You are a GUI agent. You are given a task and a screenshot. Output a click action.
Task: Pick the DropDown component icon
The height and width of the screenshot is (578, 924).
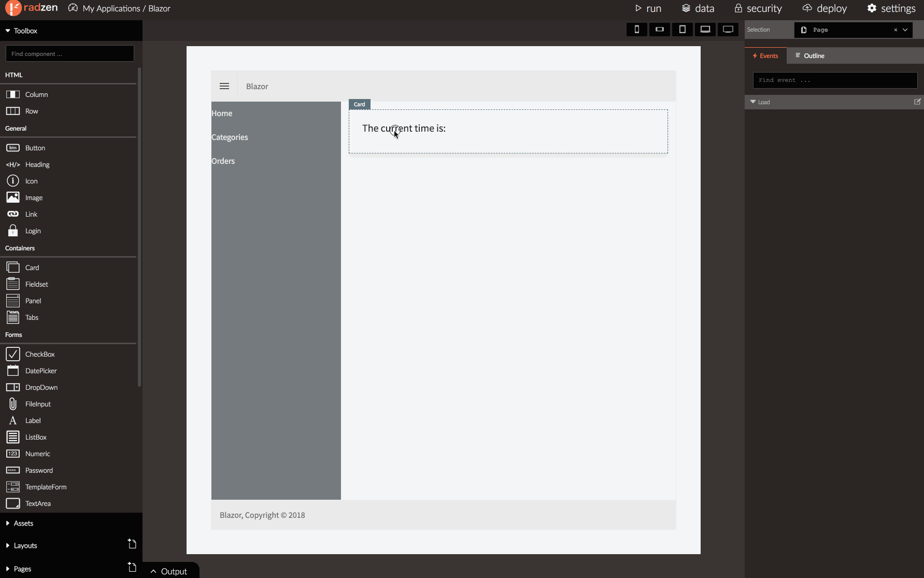pyautogui.click(x=13, y=387)
